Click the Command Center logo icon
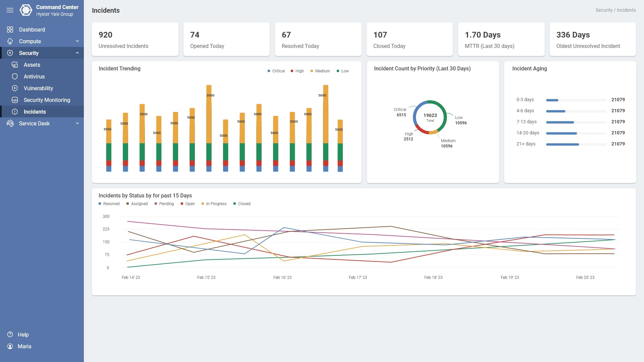 (26, 10)
